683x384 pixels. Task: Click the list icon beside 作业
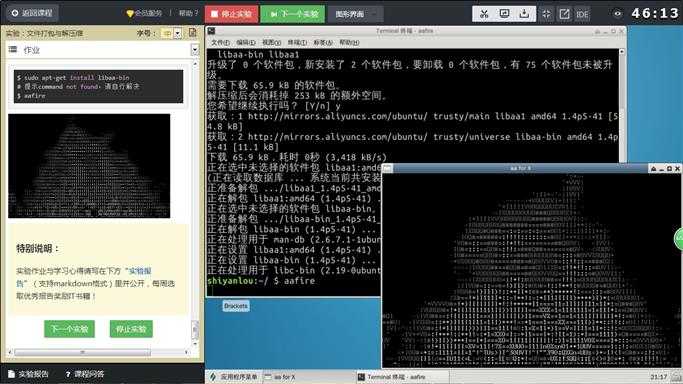[13, 50]
